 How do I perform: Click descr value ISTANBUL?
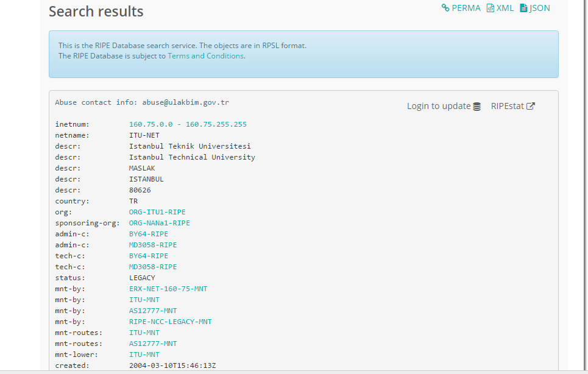point(146,179)
